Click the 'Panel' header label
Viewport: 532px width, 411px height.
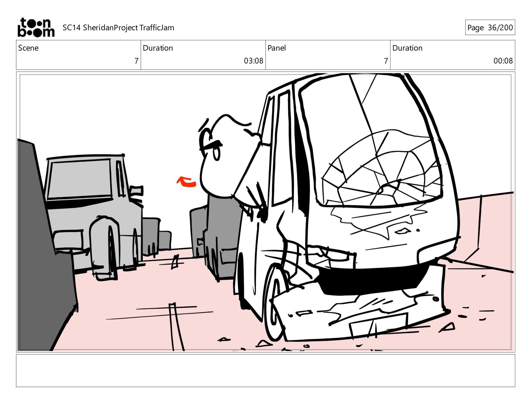tap(277, 48)
